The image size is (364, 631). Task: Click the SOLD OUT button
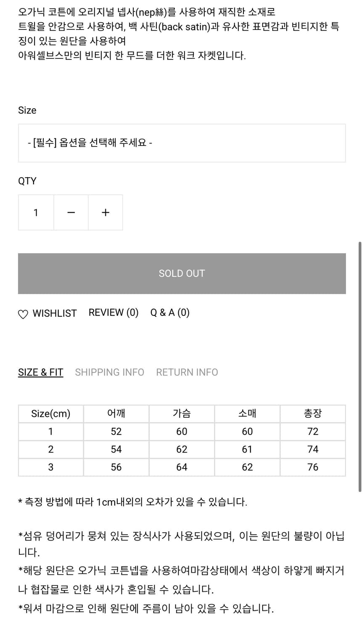click(x=182, y=273)
